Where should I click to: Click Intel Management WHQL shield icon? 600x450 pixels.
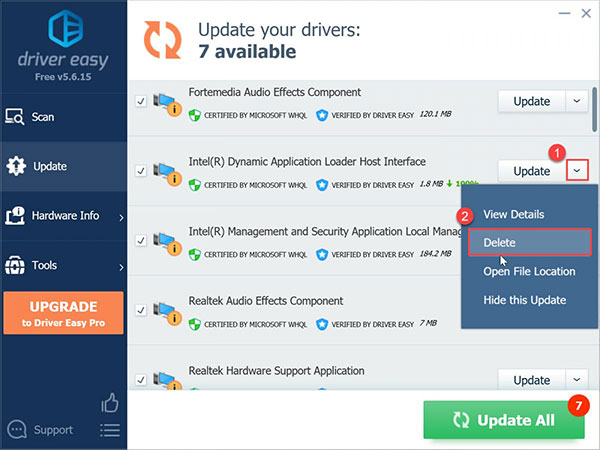point(195,254)
